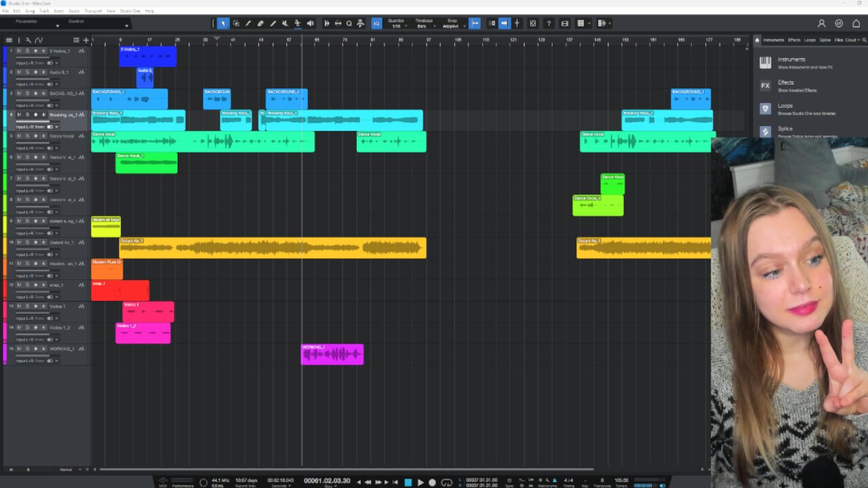Open the Song menu
The image size is (868, 488).
(x=30, y=11)
